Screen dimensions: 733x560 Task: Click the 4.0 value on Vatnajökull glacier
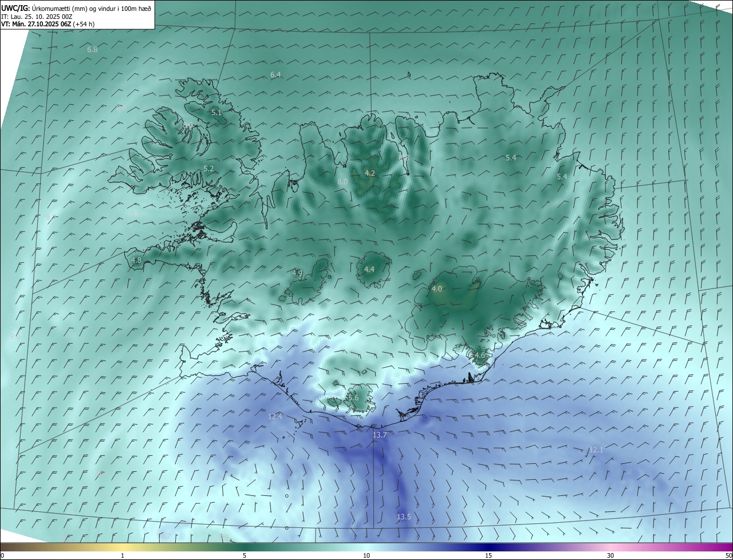click(437, 289)
